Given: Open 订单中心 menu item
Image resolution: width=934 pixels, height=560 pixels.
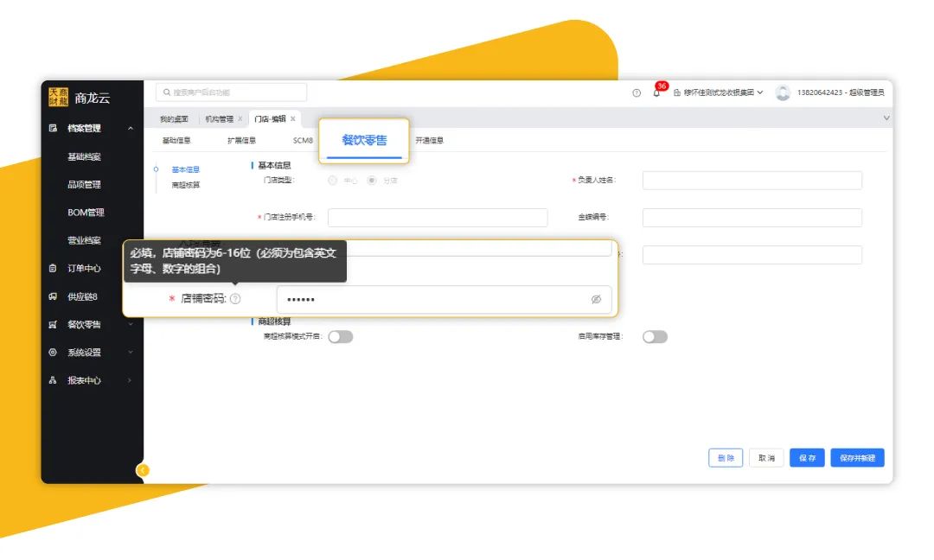Looking at the screenshot, I should pos(84,269).
